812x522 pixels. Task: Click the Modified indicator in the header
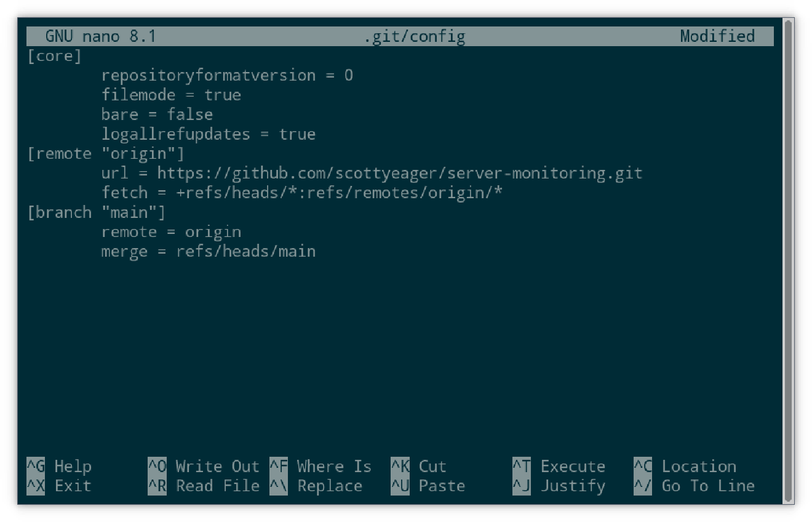point(717,36)
